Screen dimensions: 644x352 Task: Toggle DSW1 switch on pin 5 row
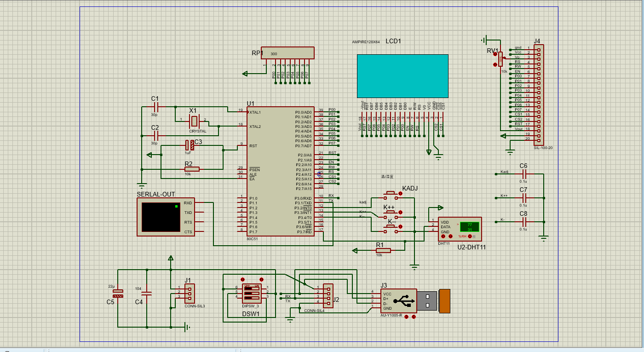[x=253, y=292]
